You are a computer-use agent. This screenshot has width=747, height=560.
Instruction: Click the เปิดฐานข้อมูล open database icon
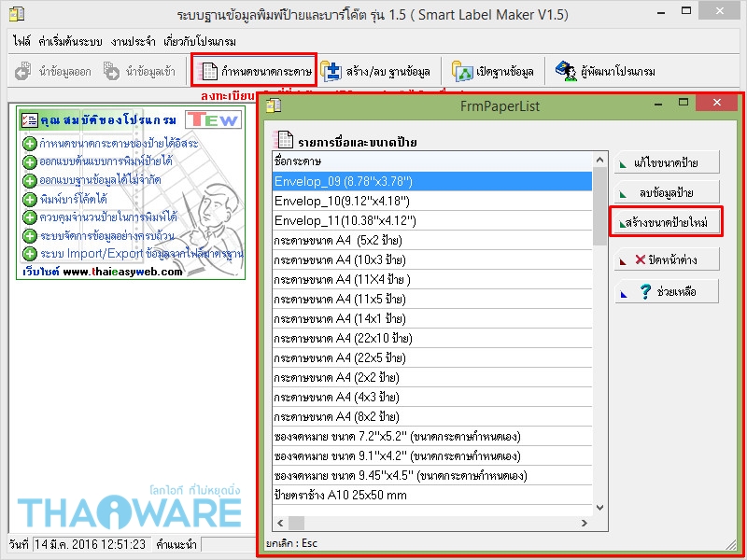[461, 71]
